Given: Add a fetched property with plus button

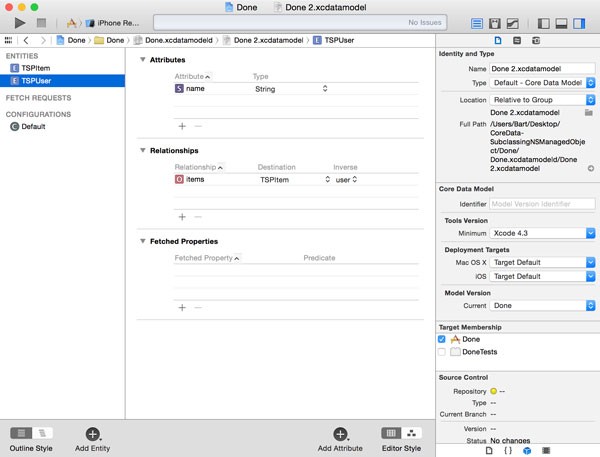Looking at the screenshot, I should click(182, 308).
